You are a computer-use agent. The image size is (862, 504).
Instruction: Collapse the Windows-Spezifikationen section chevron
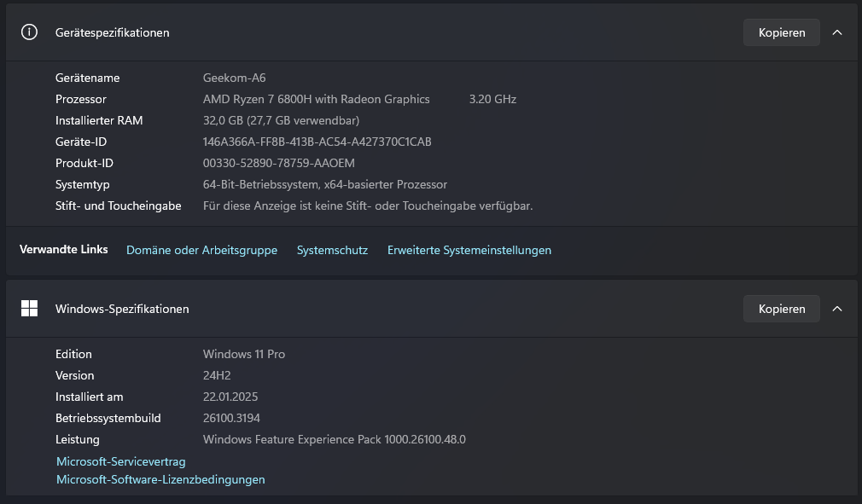tap(836, 309)
